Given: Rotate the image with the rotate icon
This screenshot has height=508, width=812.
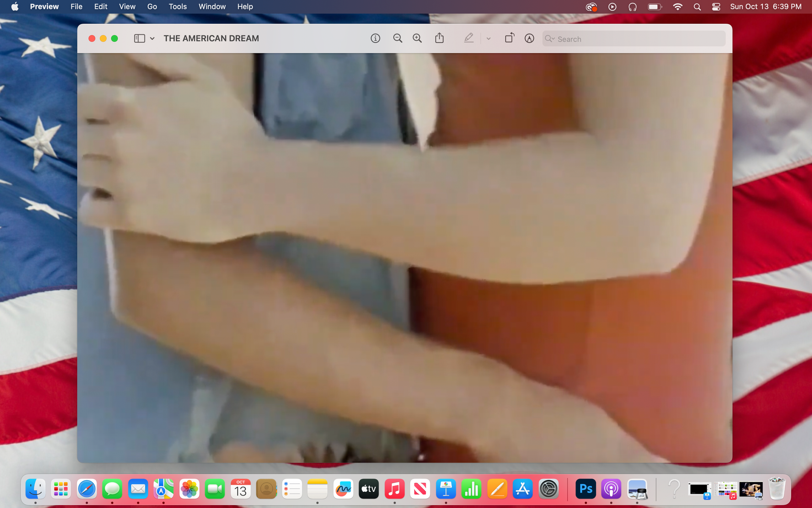Looking at the screenshot, I should point(509,38).
